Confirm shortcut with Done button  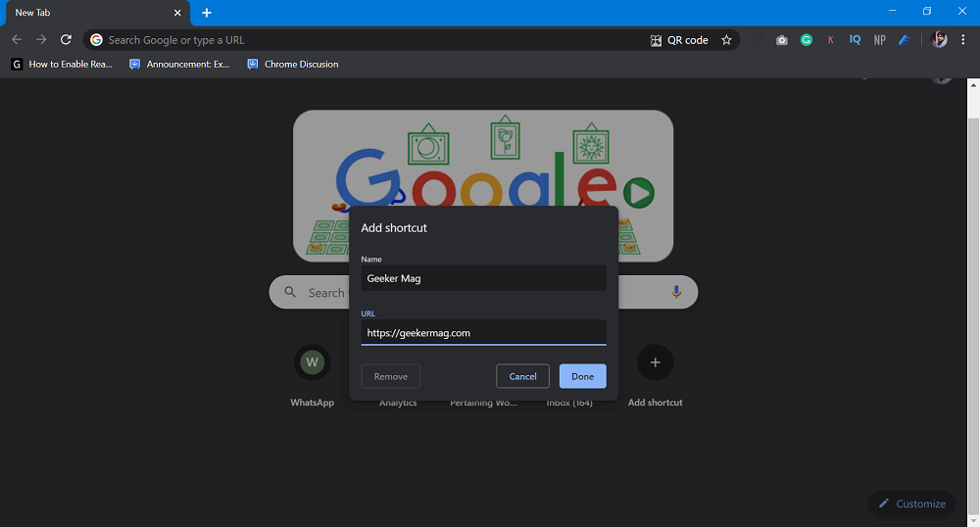[x=582, y=376]
